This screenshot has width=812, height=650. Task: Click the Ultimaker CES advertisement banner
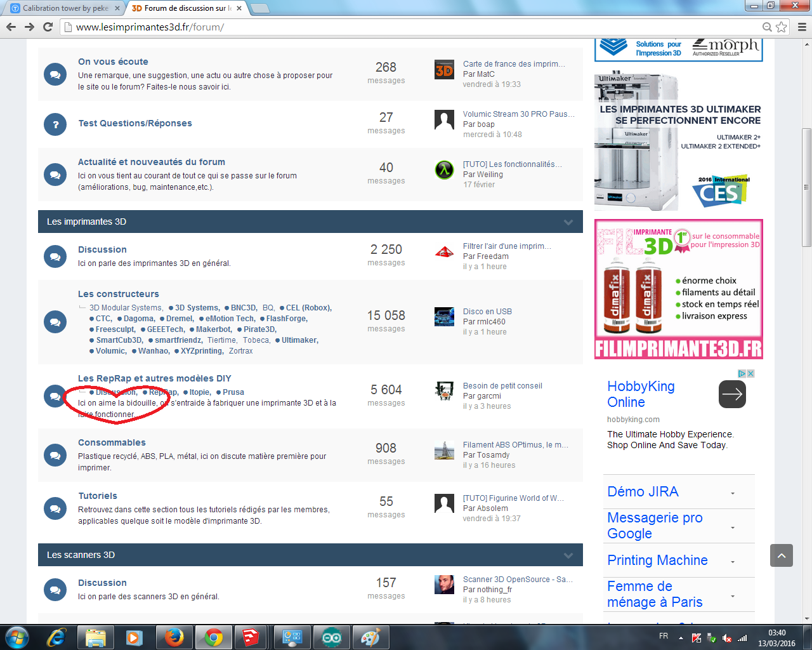(x=678, y=140)
